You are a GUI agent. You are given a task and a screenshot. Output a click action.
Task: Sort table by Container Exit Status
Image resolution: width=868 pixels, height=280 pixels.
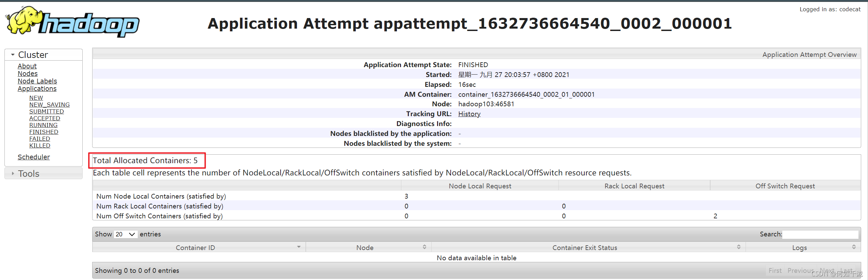pos(588,248)
